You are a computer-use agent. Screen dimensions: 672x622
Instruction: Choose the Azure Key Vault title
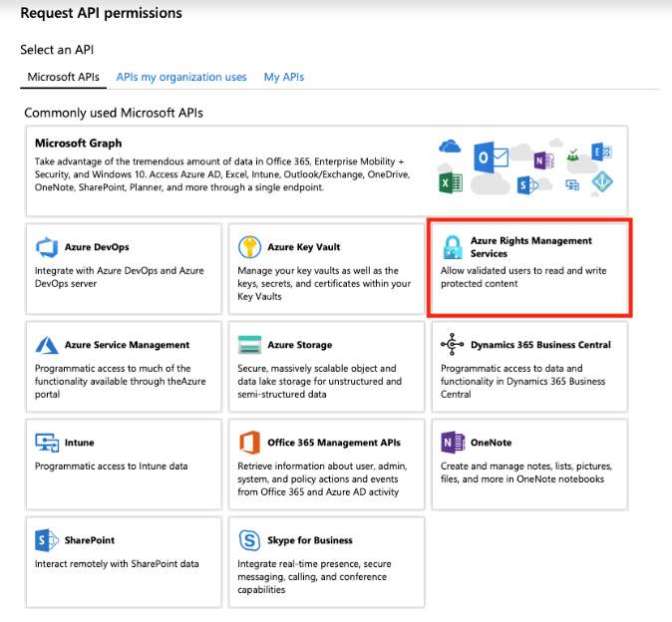(304, 247)
